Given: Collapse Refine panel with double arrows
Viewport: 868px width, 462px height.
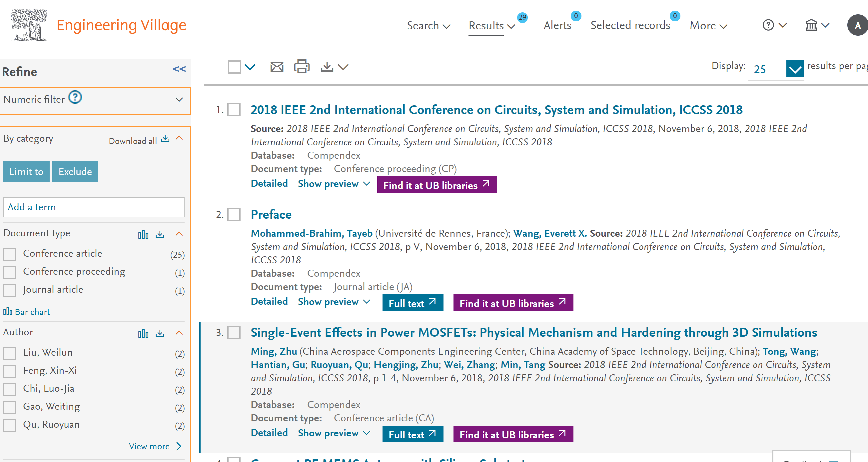Looking at the screenshot, I should (179, 69).
